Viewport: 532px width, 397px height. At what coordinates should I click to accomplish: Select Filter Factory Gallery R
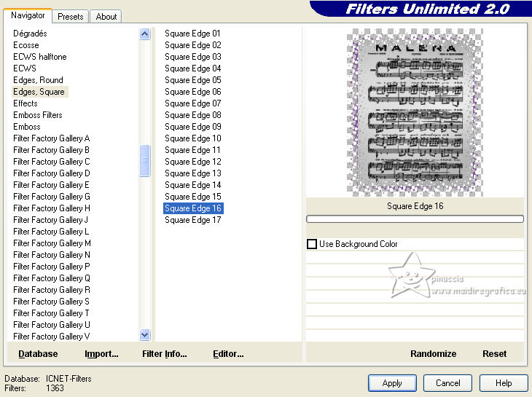tap(51, 290)
